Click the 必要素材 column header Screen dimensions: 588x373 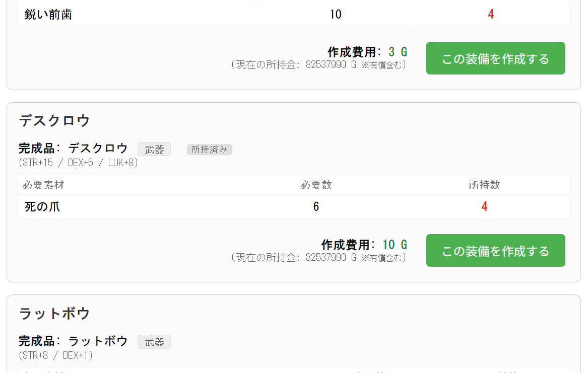tap(43, 185)
